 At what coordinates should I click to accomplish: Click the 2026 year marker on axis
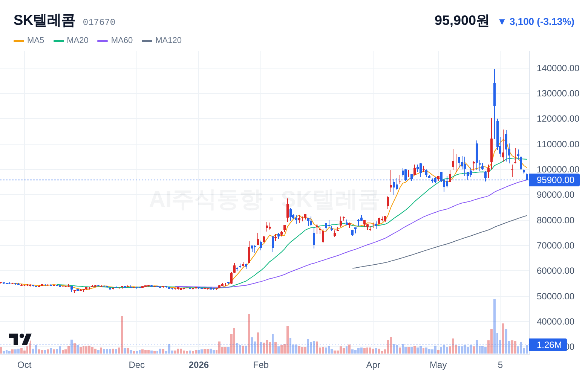[199, 365]
